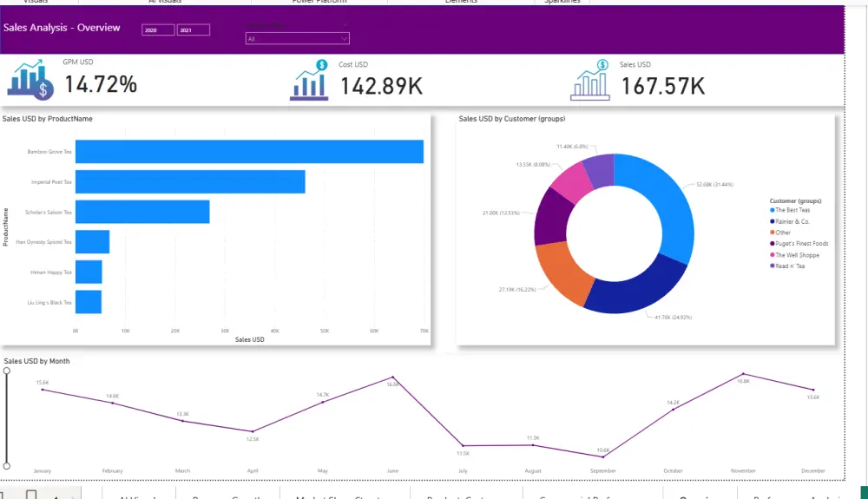Click the '21.00K (12.53%)' donut label

click(x=501, y=213)
